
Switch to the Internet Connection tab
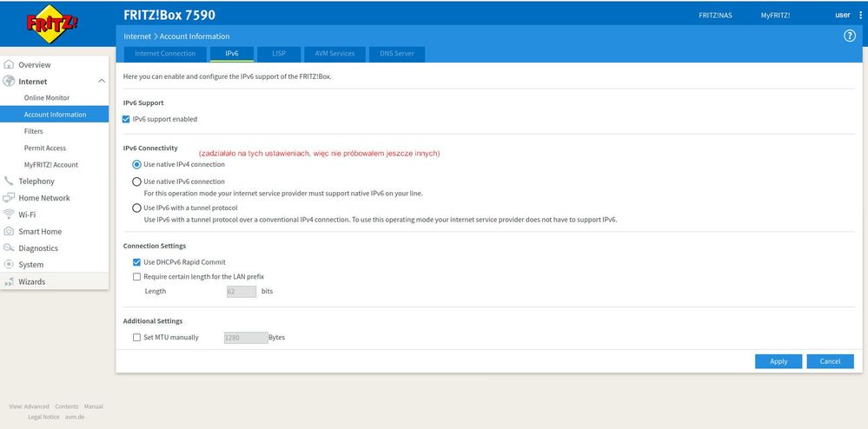pyautogui.click(x=165, y=54)
